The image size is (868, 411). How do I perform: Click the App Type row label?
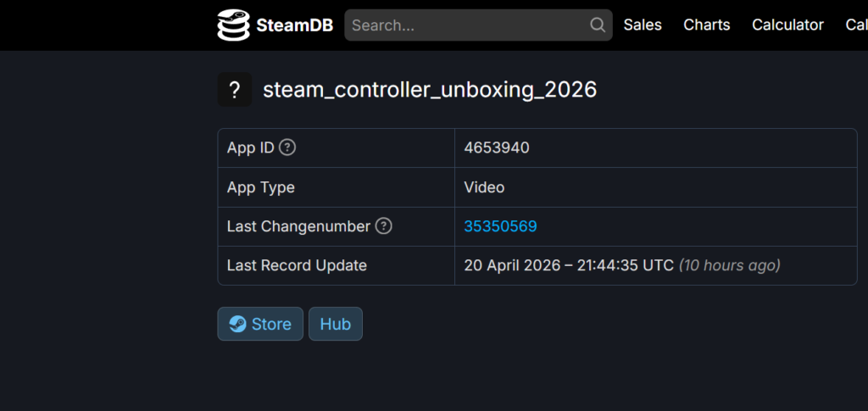261,187
